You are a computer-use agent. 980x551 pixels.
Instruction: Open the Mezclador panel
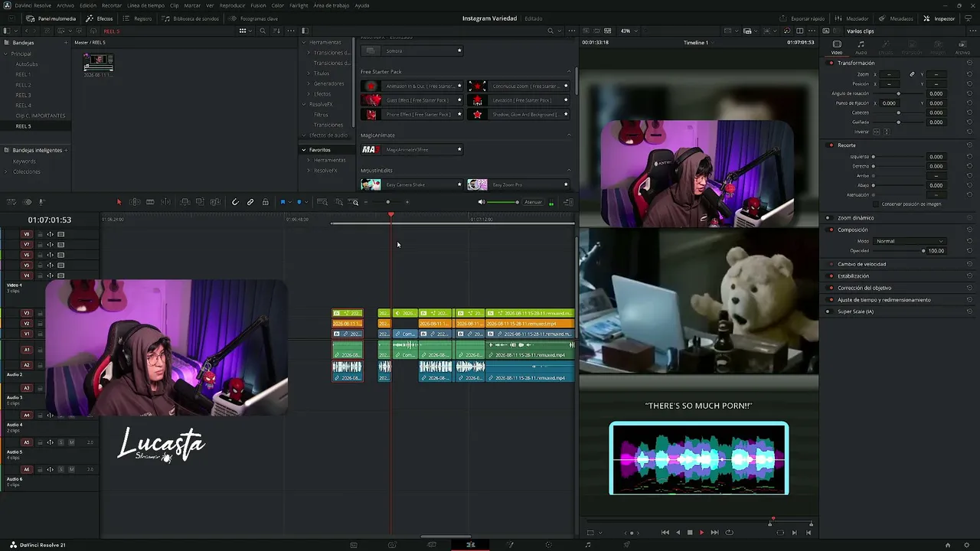click(852, 18)
